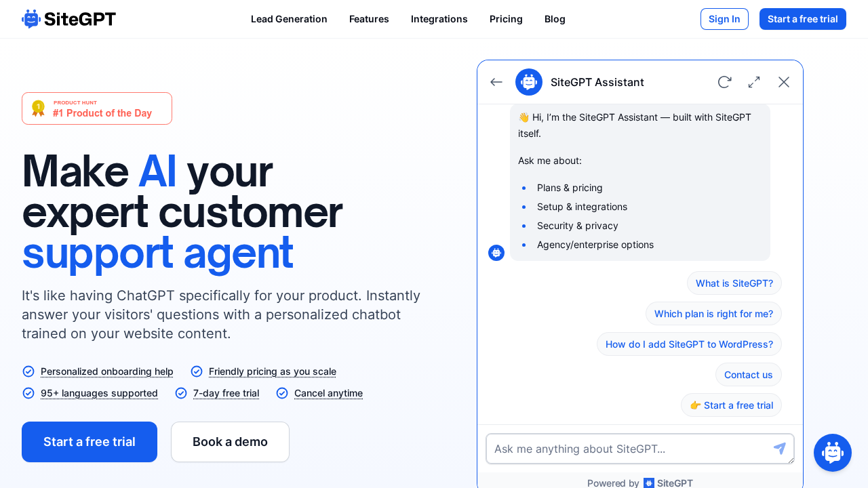Click the Book a demo button
The image size is (868, 488).
230,441
